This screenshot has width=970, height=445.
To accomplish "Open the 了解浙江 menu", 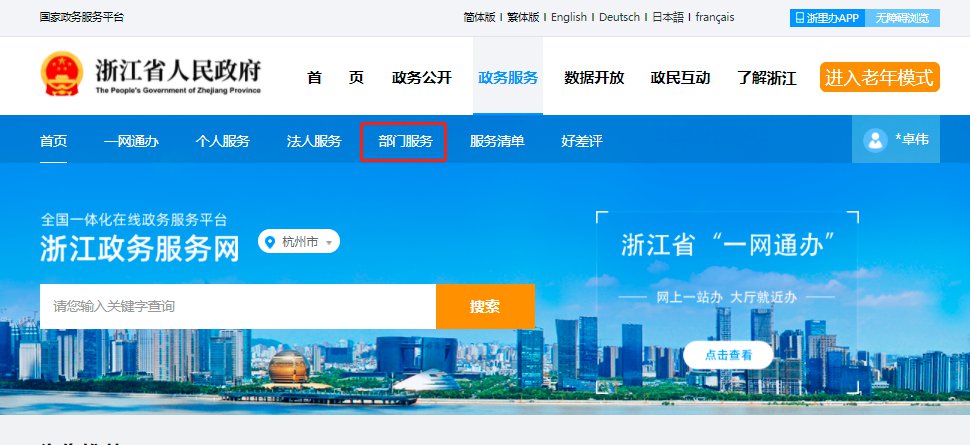I will [766, 78].
